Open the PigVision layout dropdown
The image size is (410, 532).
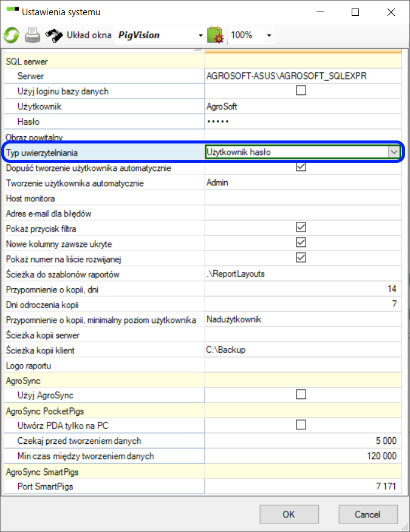click(200, 35)
